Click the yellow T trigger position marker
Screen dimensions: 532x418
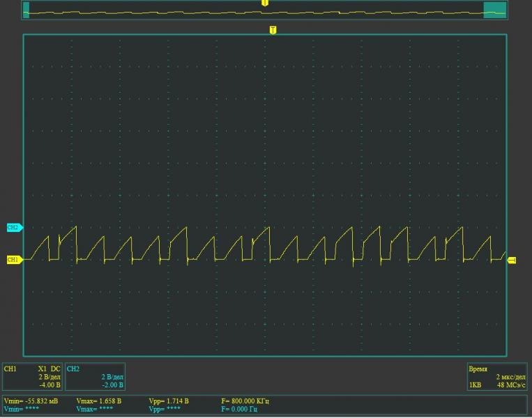(x=273, y=30)
